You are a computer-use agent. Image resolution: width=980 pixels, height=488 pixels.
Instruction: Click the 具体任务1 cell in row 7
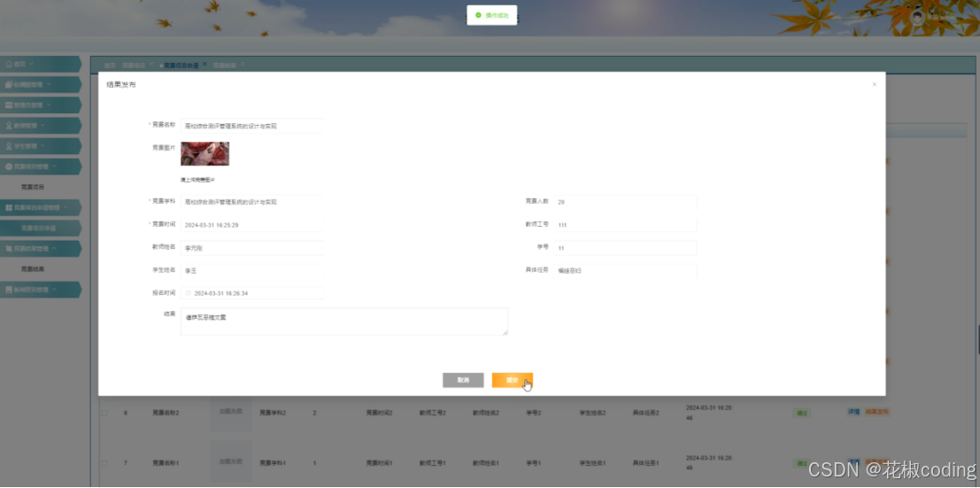tap(646, 463)
